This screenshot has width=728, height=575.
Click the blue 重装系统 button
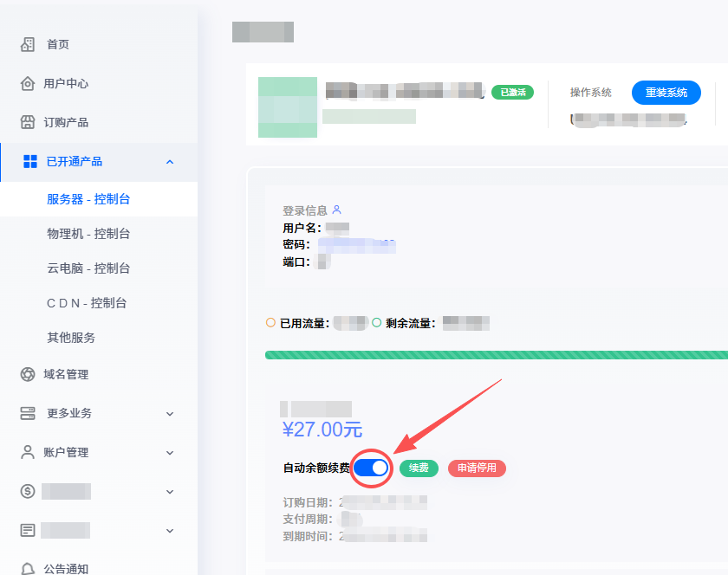point(666,93)
